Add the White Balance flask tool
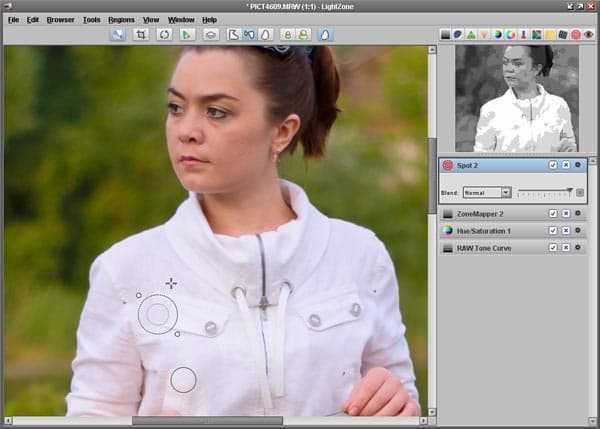600x429 pixels. coord(523,35)
